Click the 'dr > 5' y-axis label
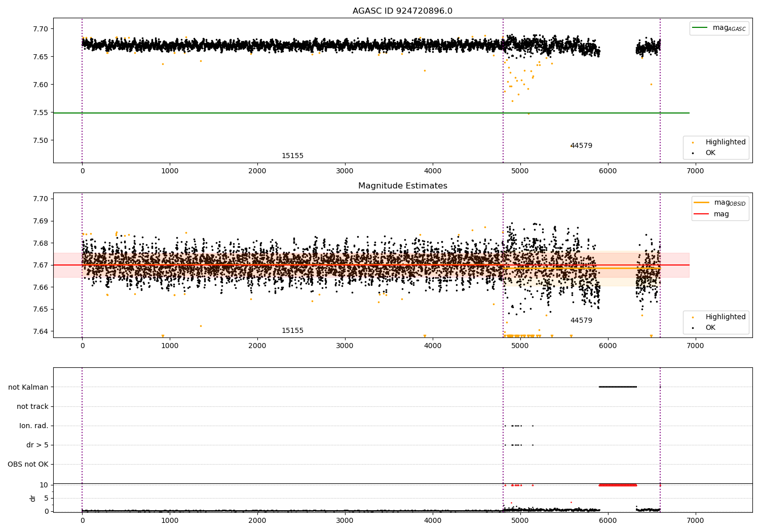760x532 pixels. 37,445
